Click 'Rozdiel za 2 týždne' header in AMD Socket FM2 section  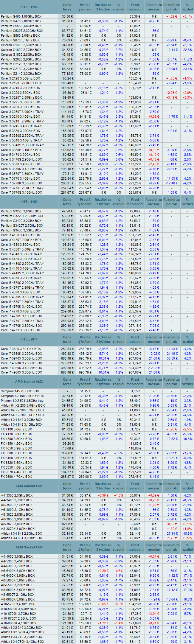tap(103, 547)
